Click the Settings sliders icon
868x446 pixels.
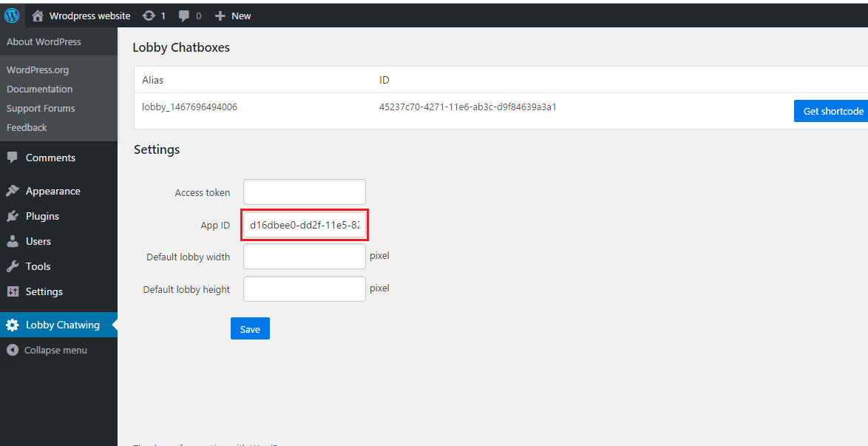tap(13, 291)
